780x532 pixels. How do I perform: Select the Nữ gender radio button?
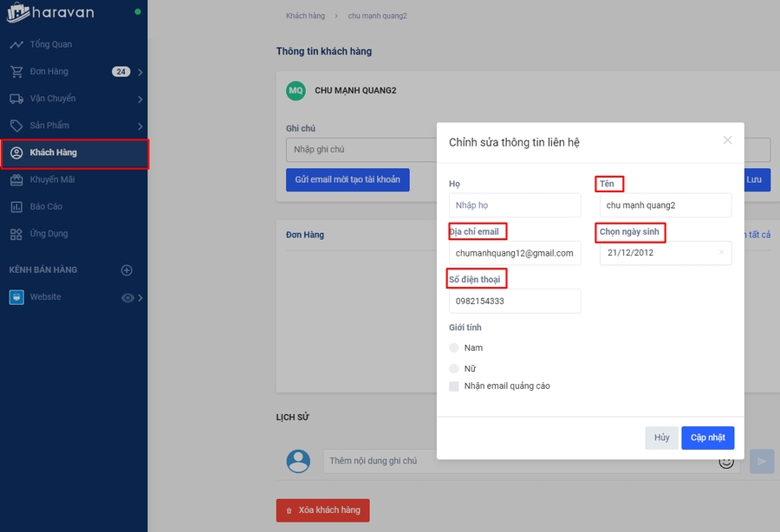[x=454, y=368]
